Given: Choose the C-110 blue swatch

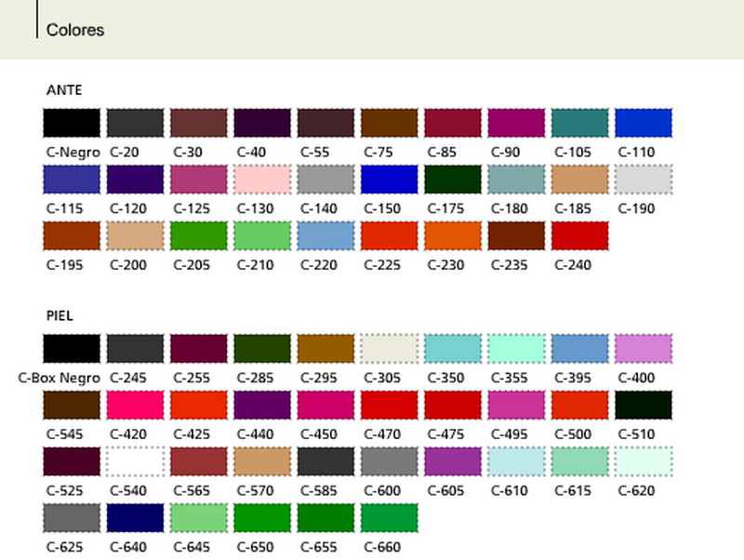Looking at the screenshot, I should [643, 123].
